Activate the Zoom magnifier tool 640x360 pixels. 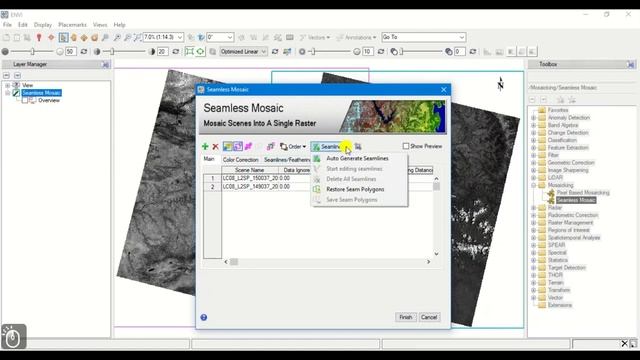tap(105, 37)
